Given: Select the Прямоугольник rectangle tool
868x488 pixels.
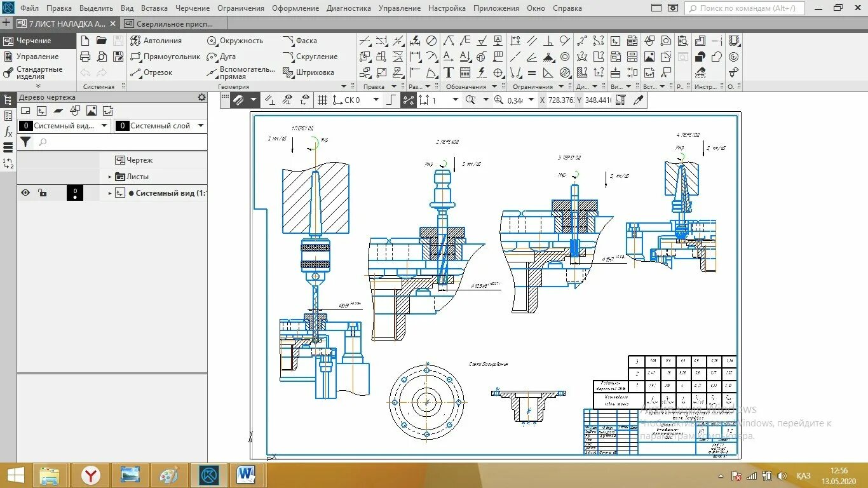Looking at the screenshot, I should [x=165, y=57].
